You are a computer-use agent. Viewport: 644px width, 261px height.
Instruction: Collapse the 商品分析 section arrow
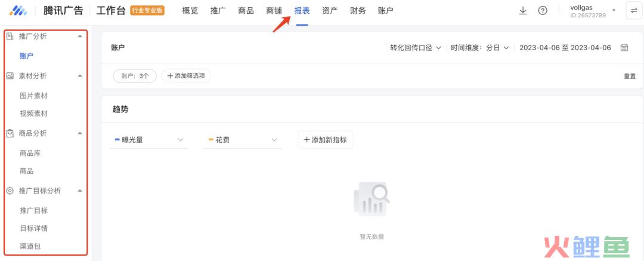pyautogui.click(x=80, y=133)
